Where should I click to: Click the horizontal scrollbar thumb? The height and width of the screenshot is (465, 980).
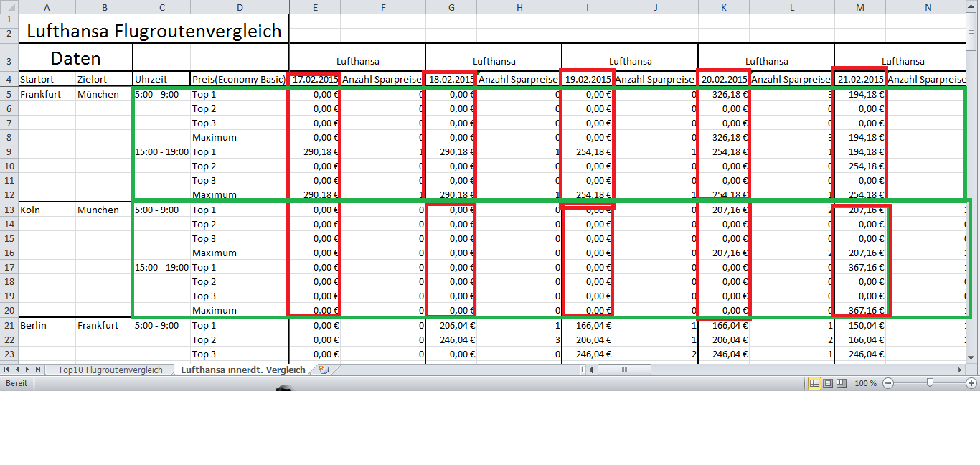tap(624, 370)
